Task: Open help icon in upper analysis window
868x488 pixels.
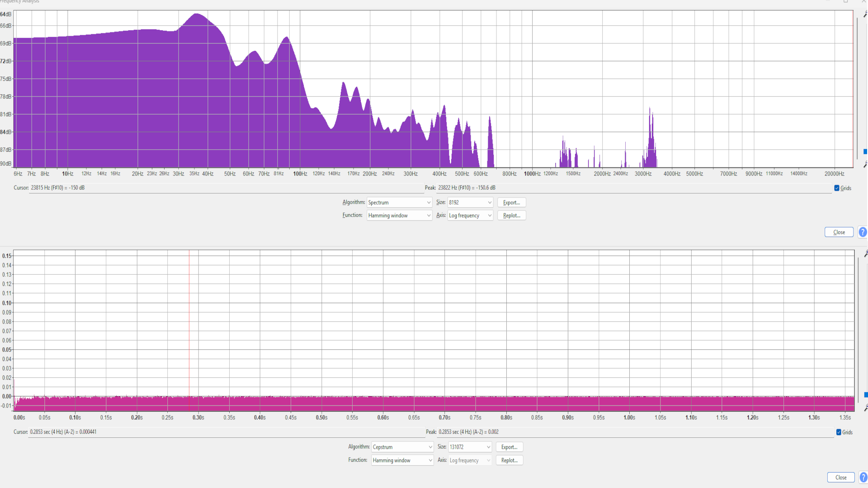Action: pos(863,232)
